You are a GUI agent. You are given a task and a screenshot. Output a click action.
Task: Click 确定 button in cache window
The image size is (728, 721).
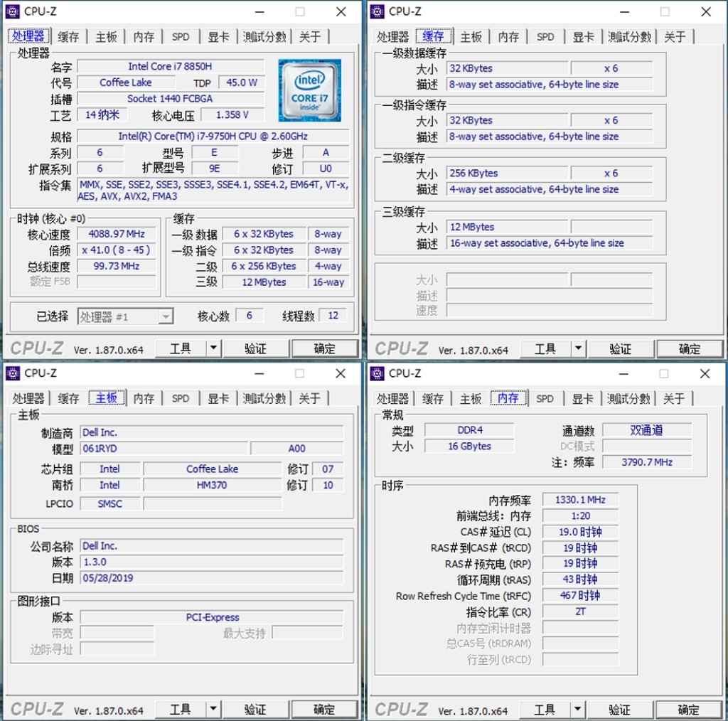(x=690, y=348)
